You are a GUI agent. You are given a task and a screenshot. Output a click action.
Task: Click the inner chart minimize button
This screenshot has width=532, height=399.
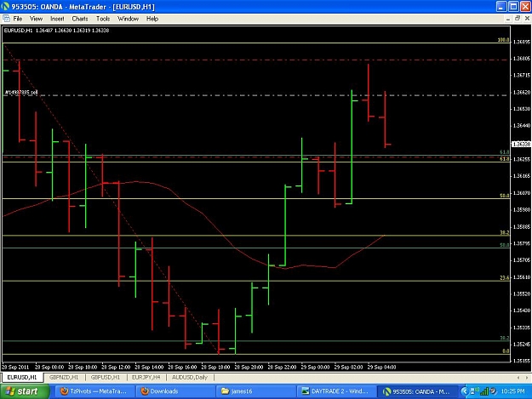tap(508, 19)
